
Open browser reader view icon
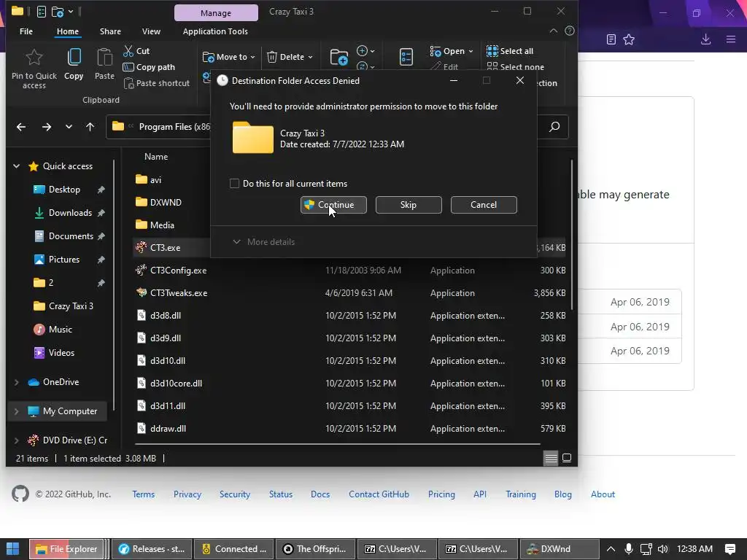click(x=611, y=39)
